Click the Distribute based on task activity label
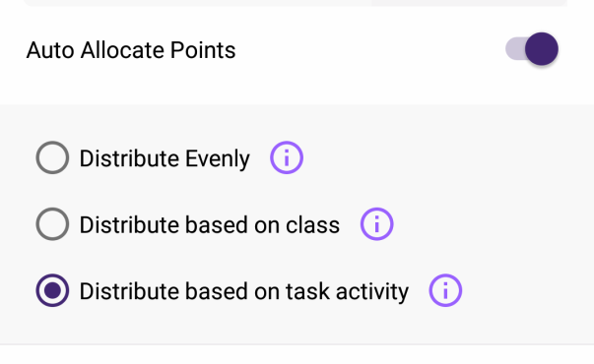594x364 pixels. [x=244, y=291]
